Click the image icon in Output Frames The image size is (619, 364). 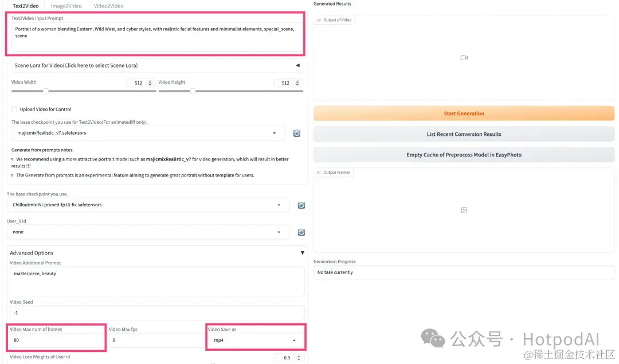pos(464,210)
